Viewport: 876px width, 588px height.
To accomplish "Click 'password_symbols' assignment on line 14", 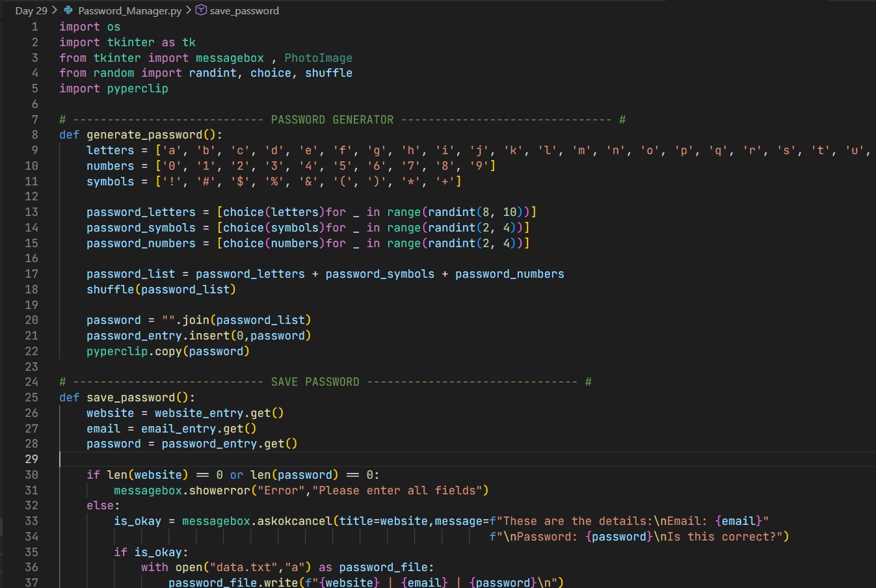I will tap(141, 228).
